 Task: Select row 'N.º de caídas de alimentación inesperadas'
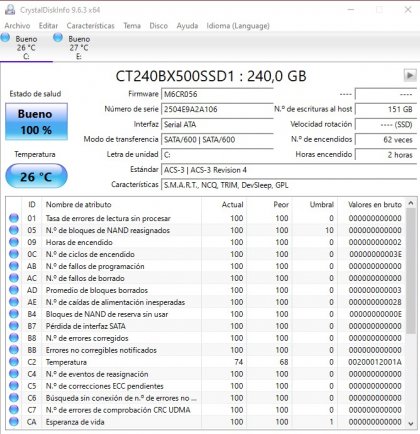(x=206, y=302)
